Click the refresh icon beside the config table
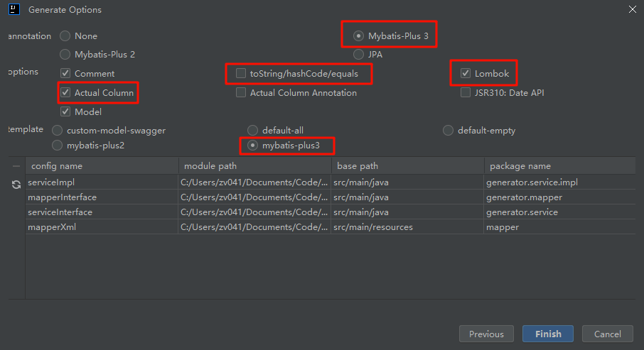Viewport: 644px width, 350px height. tap(16, 185)
